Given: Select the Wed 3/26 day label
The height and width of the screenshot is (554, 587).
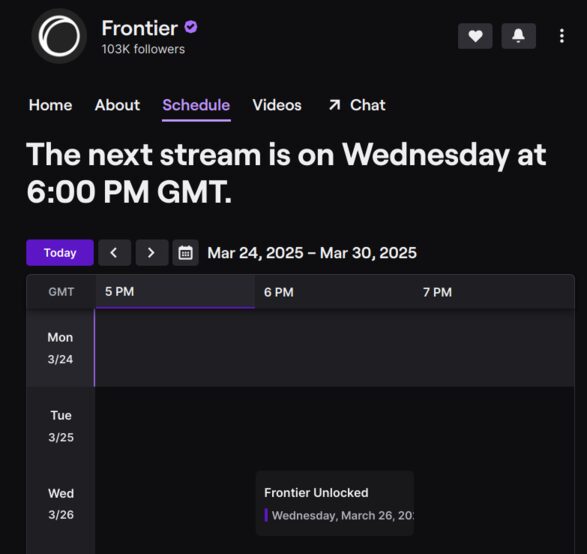Looking at the screenshot, I should tap(61, 504).
